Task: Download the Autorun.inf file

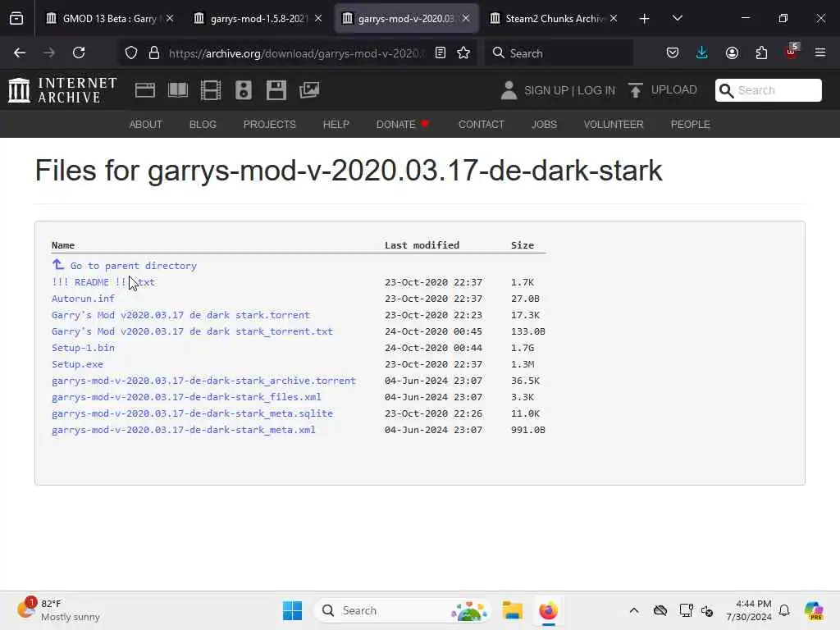Action: 83,299
